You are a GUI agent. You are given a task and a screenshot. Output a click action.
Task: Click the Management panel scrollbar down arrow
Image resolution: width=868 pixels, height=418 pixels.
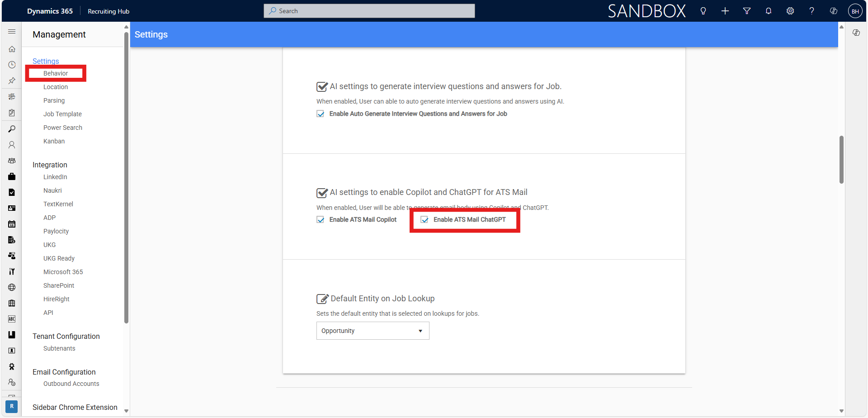[127, 411]
